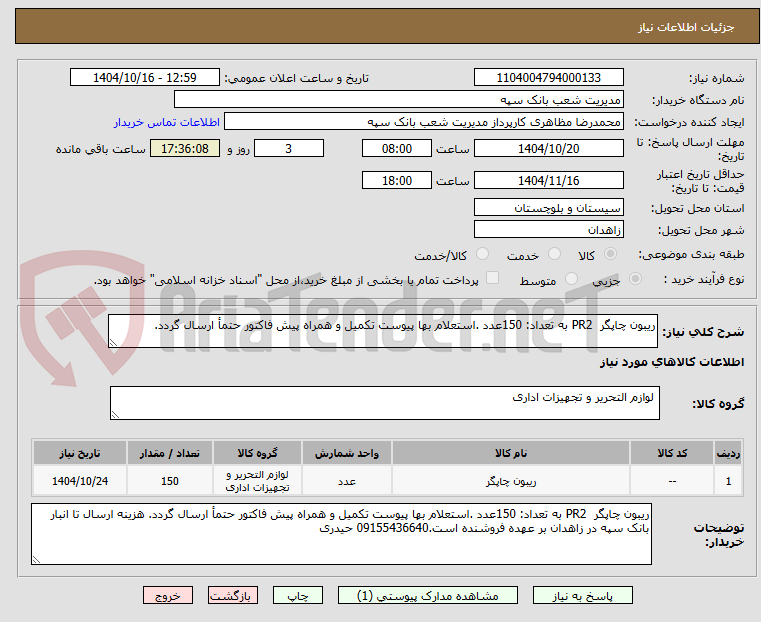Image resolution: width=761 pixels, height=622 pixels.
Task: Select the متوسط purchase type radio
Action: tap(572, 278)
